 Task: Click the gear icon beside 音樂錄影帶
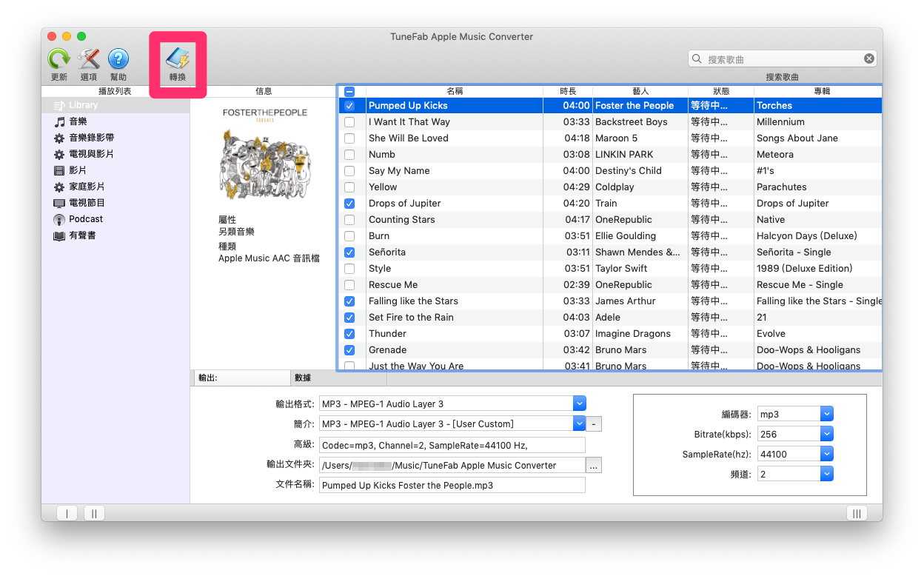pos(59,138)
